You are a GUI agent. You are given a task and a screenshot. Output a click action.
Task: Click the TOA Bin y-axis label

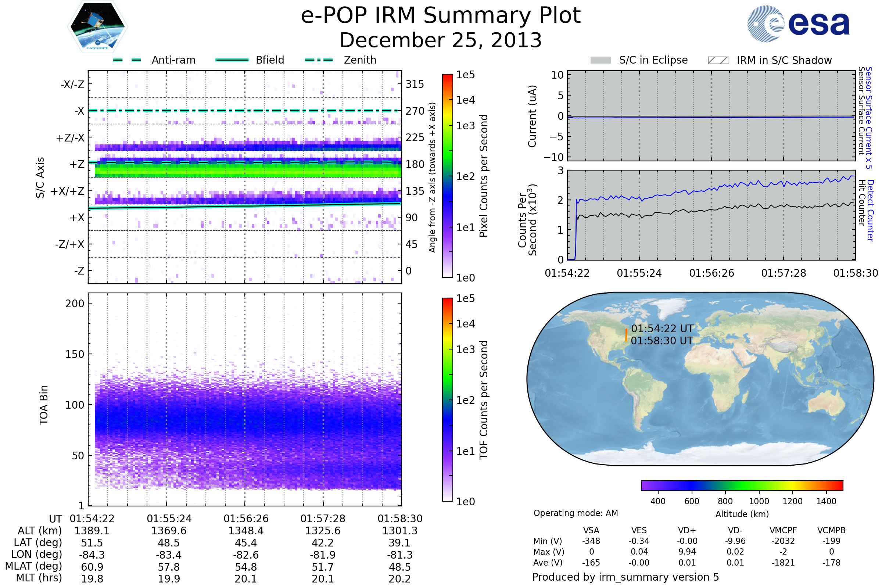(x=43, y=405)
